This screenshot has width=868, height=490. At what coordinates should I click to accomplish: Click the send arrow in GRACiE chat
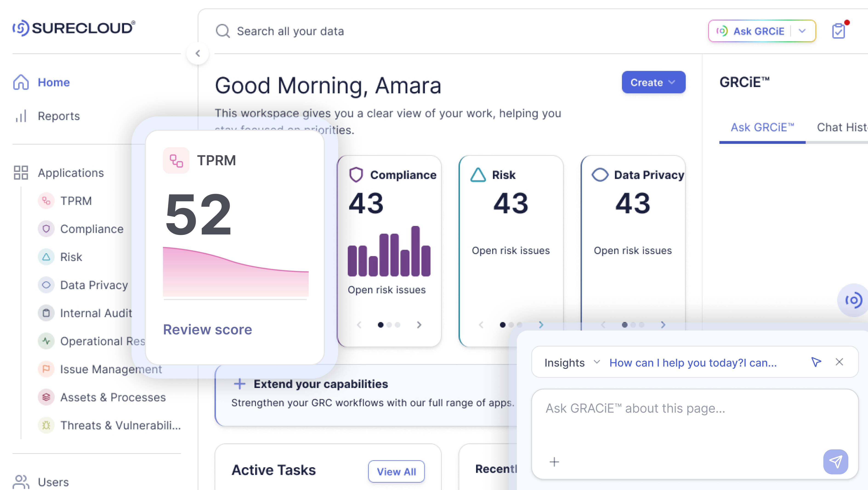click(836, 461)
